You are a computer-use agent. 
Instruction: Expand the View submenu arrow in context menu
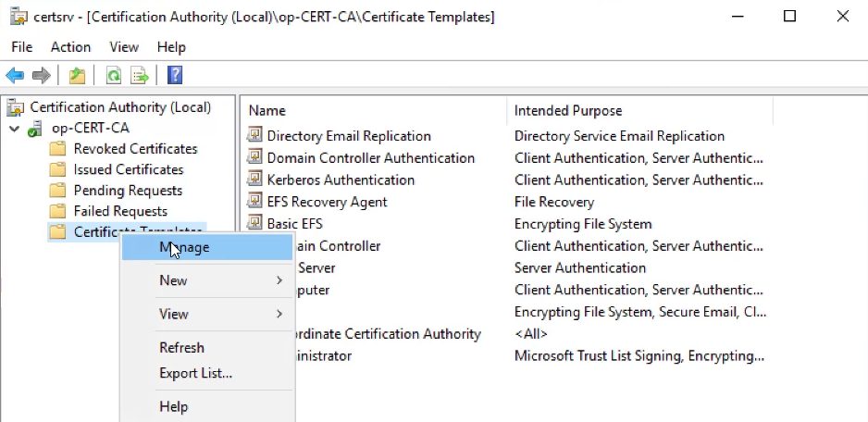(x=279, y=314)
